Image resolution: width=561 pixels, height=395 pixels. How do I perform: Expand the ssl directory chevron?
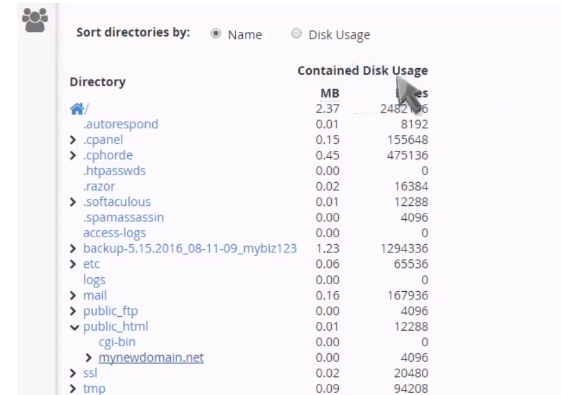point(73,373)
